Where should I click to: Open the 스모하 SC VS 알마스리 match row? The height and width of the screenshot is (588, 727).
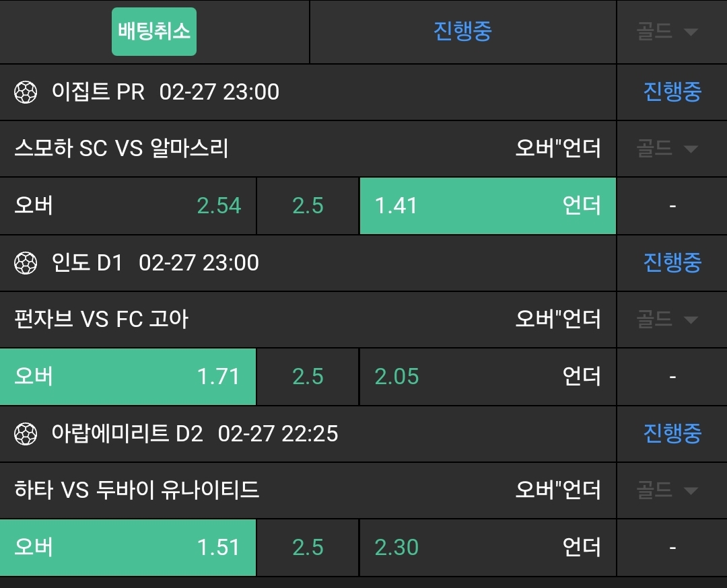click(122, 149)
